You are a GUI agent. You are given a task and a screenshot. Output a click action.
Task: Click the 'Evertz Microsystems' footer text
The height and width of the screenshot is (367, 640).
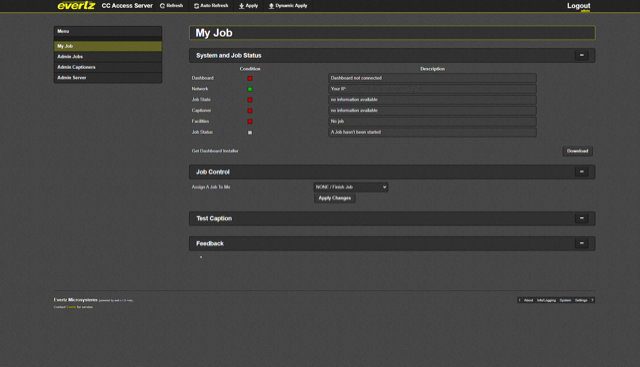point(76,300)
